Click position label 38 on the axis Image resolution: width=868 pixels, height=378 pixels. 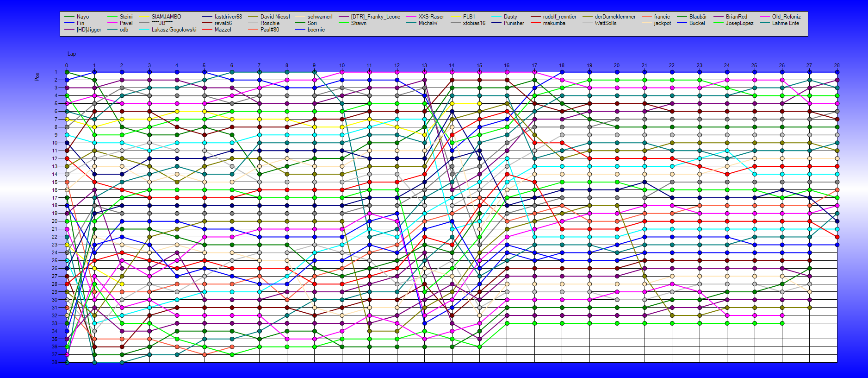[55, 362]
